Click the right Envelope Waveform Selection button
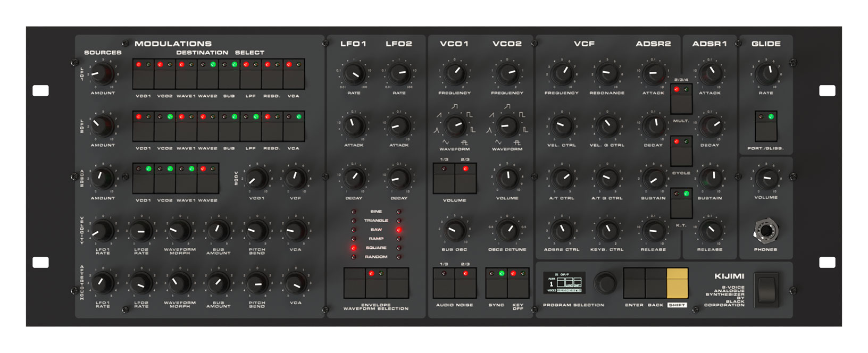The image size is (868, 353). click(x=398, y=283)
